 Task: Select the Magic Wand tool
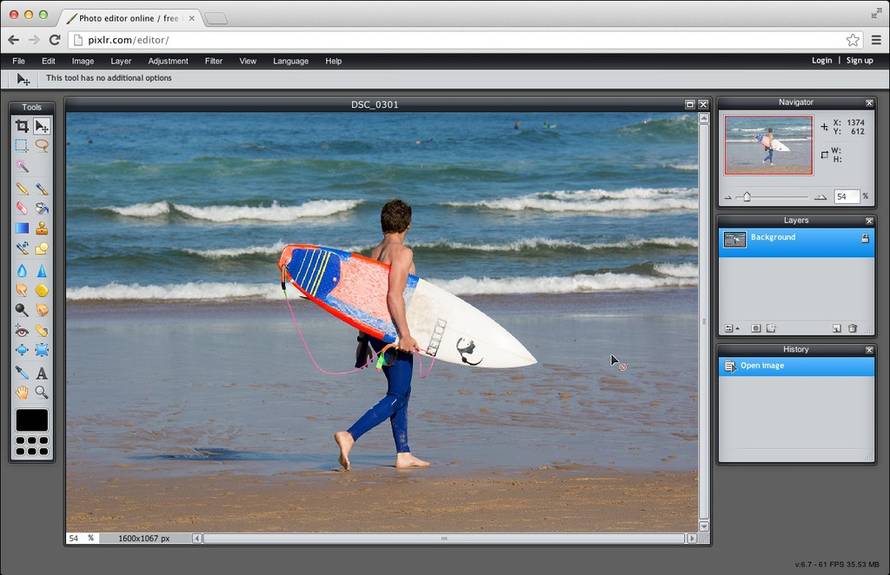click(x=22, y=166)
